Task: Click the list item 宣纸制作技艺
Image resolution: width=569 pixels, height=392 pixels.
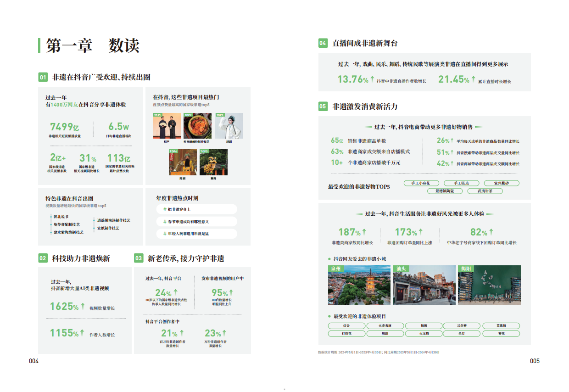Action: pyautogui.click(x=108, y=228)
